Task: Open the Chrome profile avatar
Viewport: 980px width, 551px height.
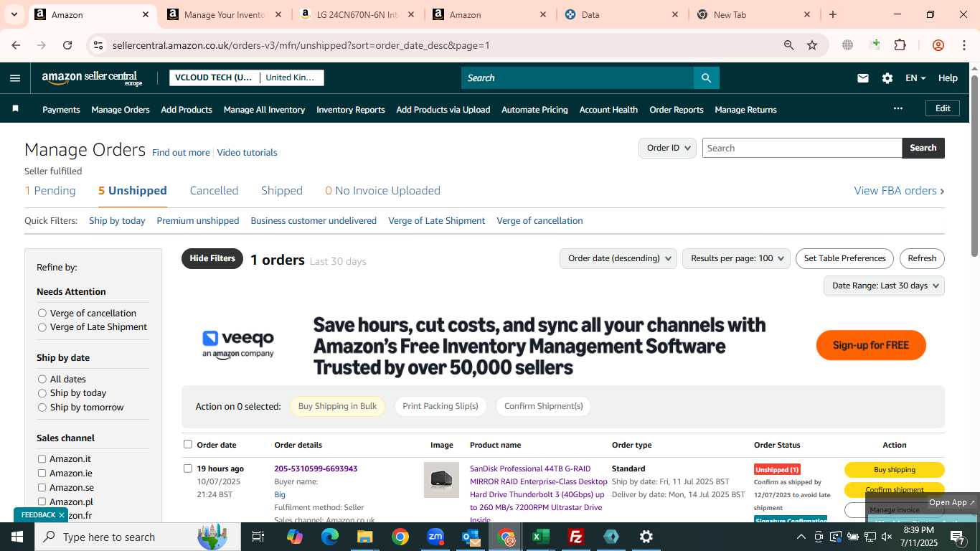Action: click(938, 45)
